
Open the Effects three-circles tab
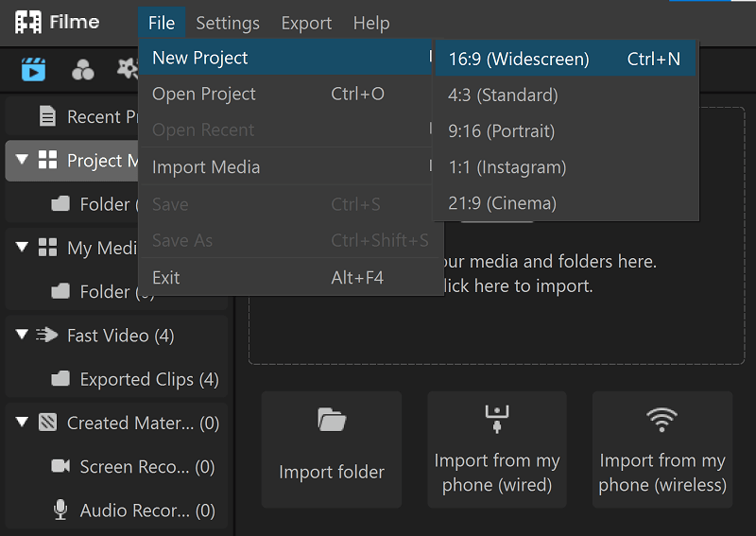click(82, 69)
